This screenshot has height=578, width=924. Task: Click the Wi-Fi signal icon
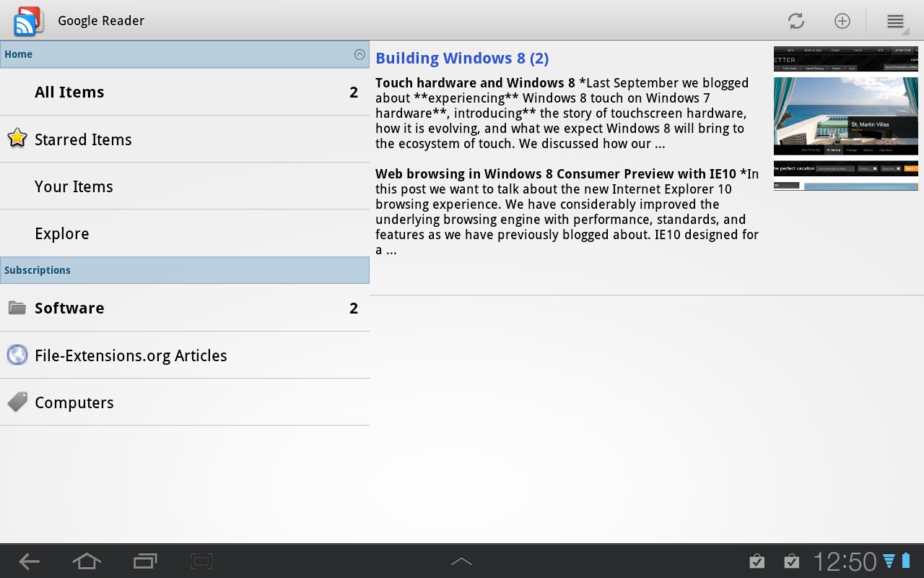889,561
